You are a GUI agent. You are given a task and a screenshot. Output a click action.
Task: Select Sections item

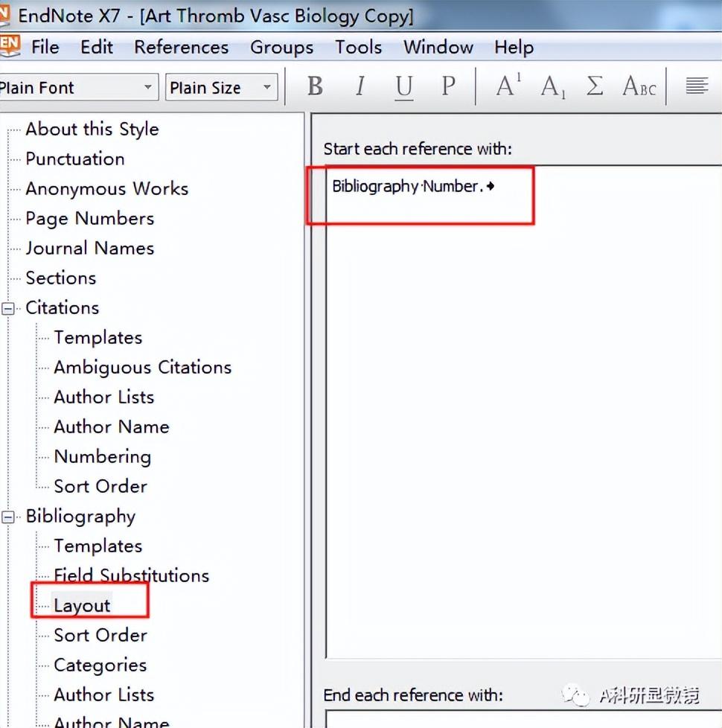click(61, 278)
